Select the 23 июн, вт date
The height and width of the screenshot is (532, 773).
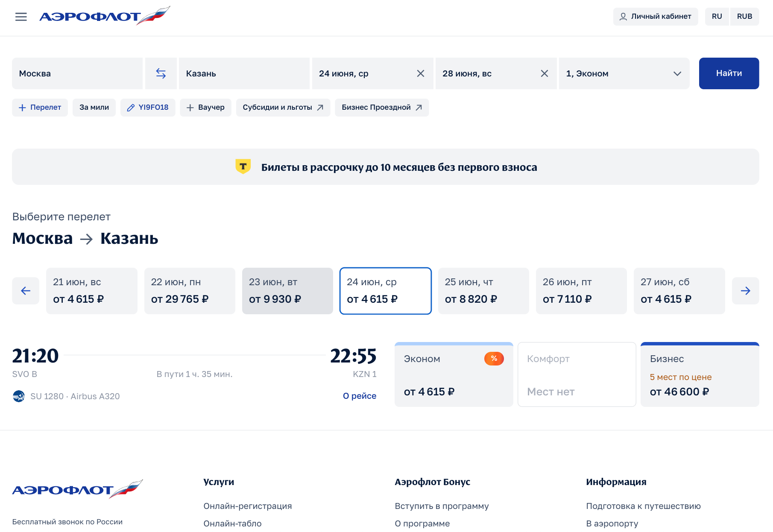coord(287,291)
